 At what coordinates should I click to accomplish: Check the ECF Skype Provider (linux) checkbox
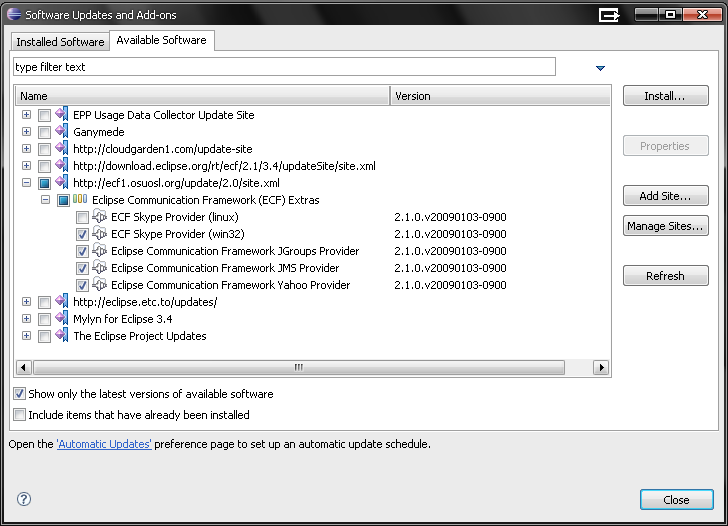pos(82,217)
